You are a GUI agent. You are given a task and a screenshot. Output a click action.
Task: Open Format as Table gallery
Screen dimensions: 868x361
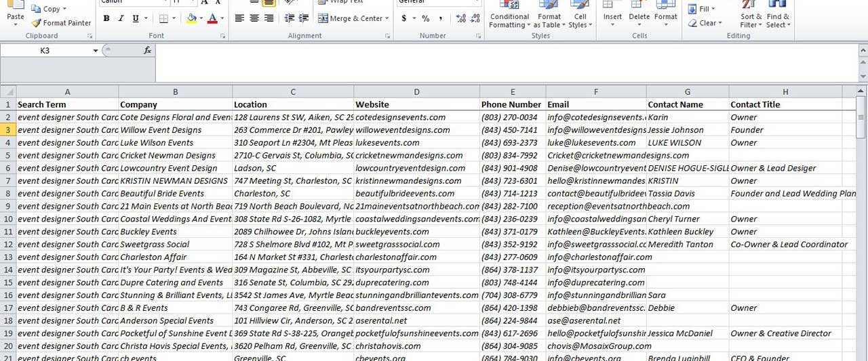click(x=549, y=15)
